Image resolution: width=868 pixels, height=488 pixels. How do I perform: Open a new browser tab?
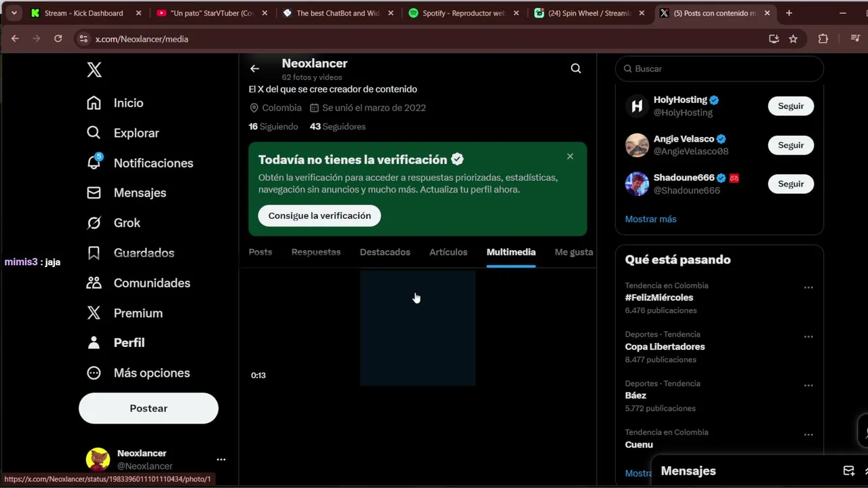[789, 13]
